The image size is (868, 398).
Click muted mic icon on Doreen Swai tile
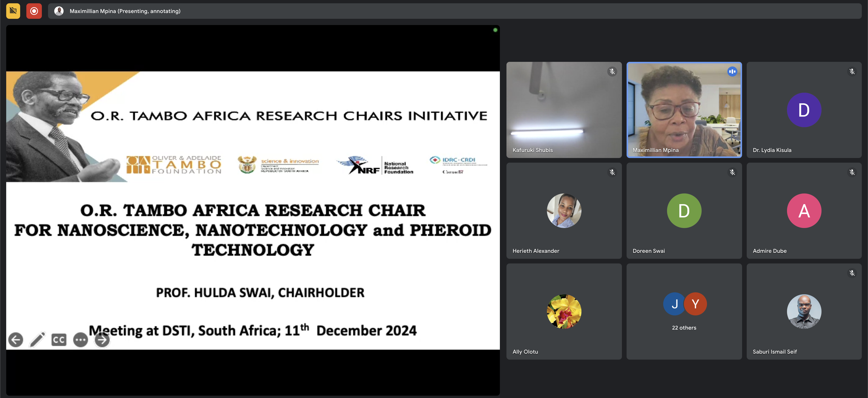tap(732, 172)
